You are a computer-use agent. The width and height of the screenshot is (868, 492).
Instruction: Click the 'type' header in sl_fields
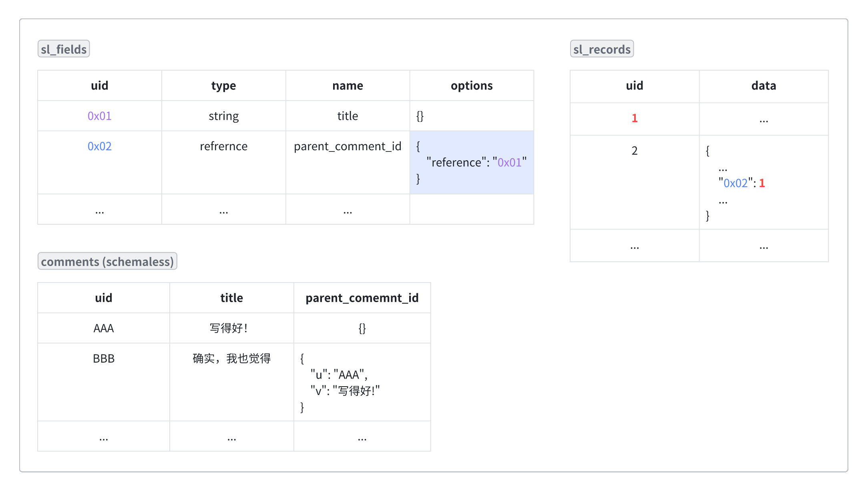[223, 85]
